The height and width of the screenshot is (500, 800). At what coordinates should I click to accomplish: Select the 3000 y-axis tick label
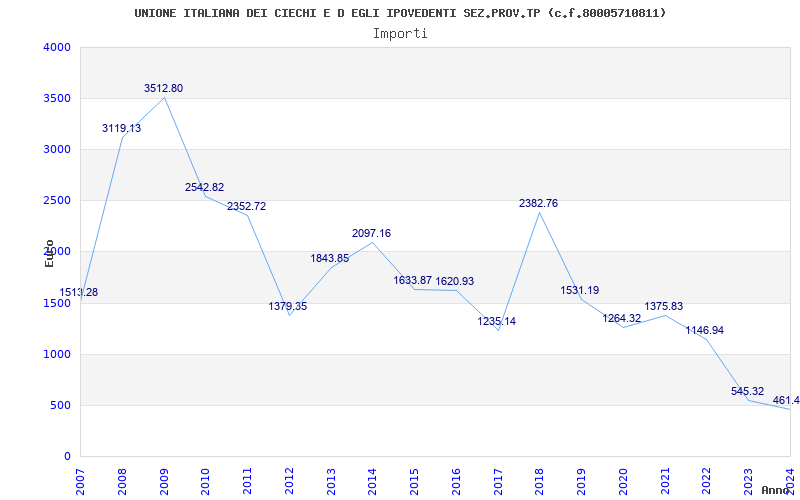pyautogui.click(x=57, y=149)
